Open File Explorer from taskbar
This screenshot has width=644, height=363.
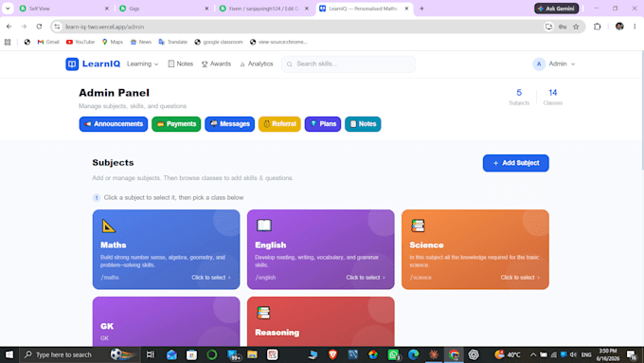pos(252,354)
